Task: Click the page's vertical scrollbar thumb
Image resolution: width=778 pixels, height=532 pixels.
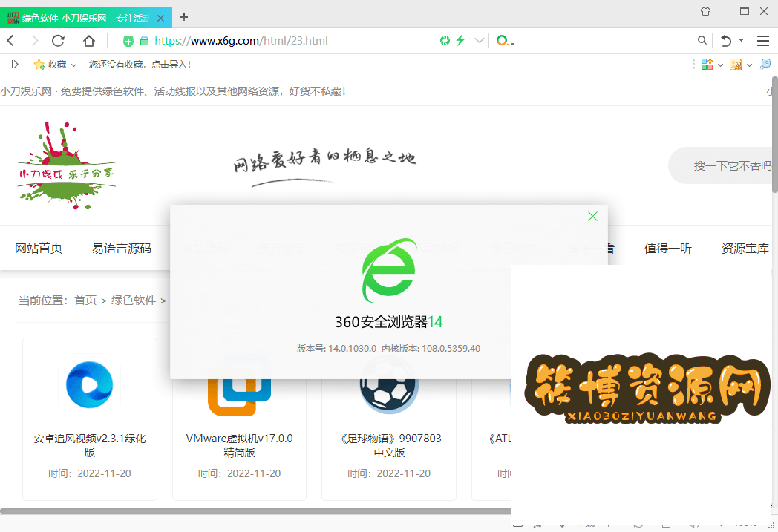Action: pos(774,135)
